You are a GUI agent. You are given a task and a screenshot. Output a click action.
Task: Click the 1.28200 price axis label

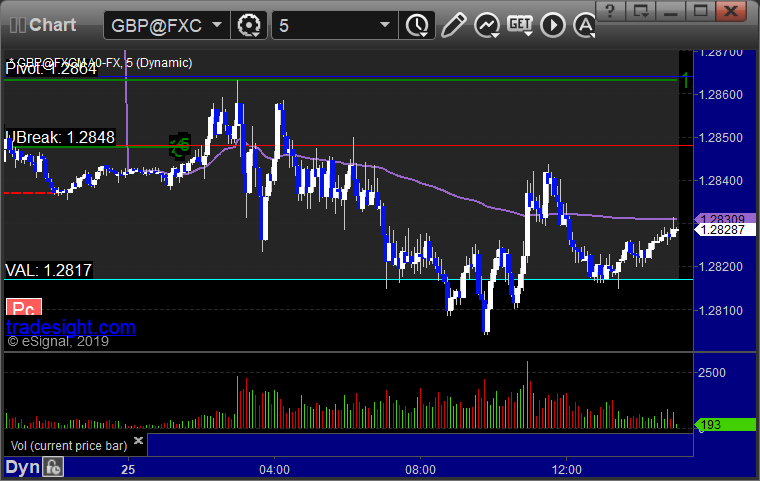tap(721, 267)
